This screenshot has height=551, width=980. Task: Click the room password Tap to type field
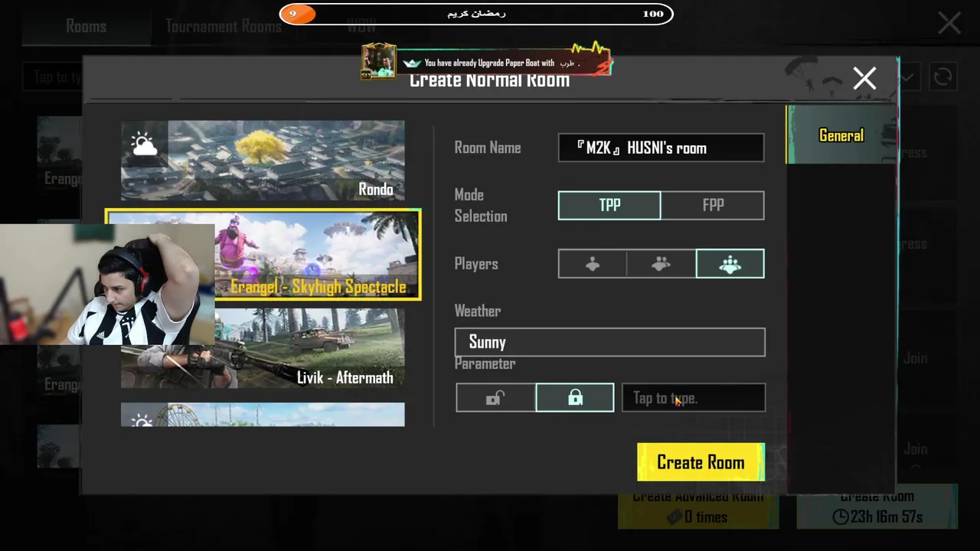[x=694, y=398]
